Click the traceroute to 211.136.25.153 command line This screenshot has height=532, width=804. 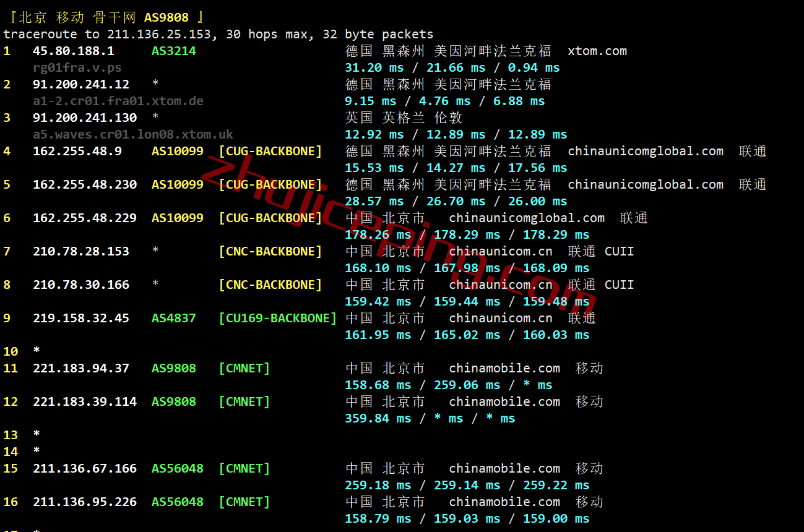coord(218,34)
